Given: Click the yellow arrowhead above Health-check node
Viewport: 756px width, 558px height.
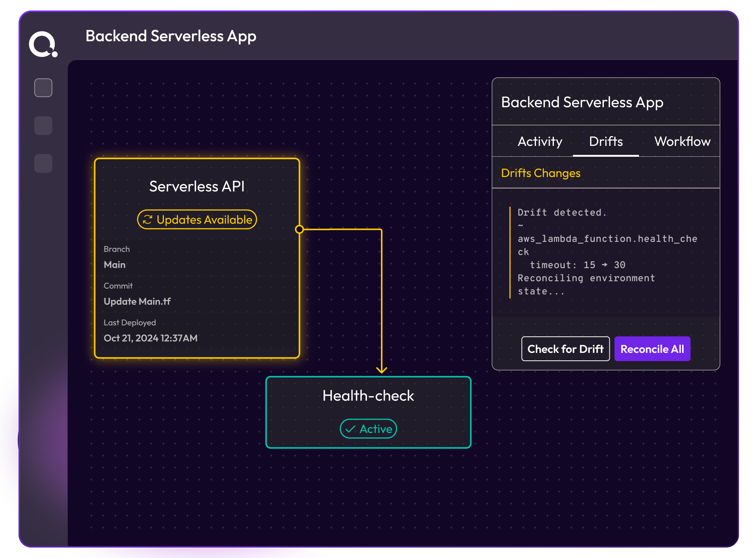Looking at the screenshot, I should 381,370.
